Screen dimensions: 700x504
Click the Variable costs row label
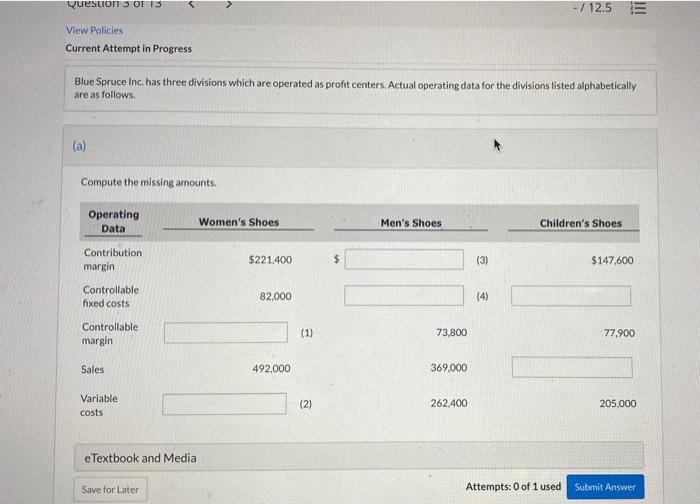(99, 405)
